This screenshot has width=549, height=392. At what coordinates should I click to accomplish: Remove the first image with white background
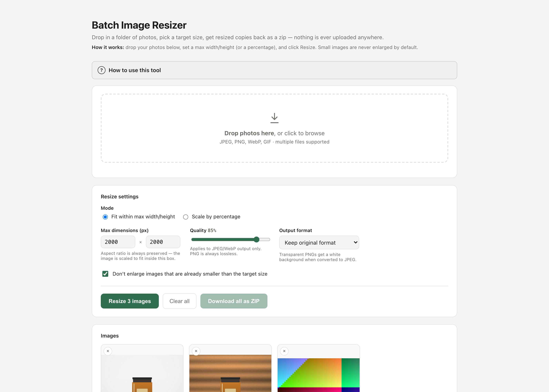click(108, 351)
